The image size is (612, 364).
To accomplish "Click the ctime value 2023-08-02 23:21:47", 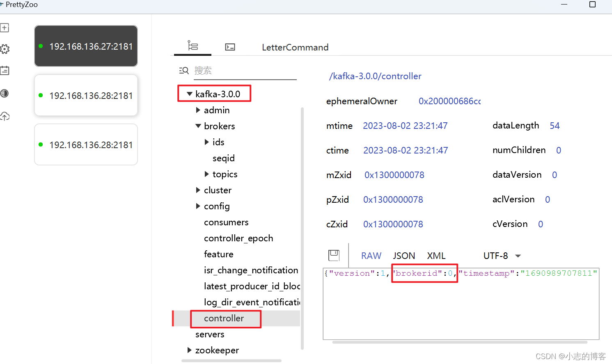I will (406, 150).
